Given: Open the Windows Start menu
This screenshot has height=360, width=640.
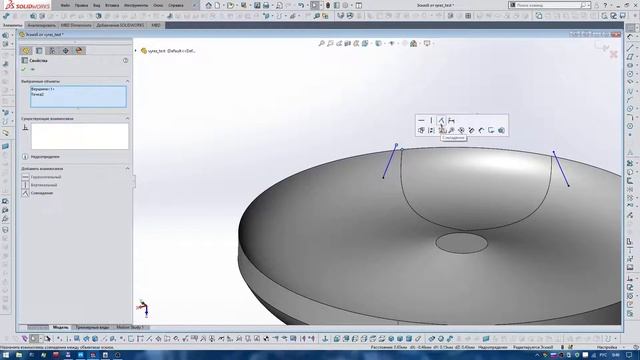Looking at the screenshot, I should pyautogui.click(x=6, y=355).
